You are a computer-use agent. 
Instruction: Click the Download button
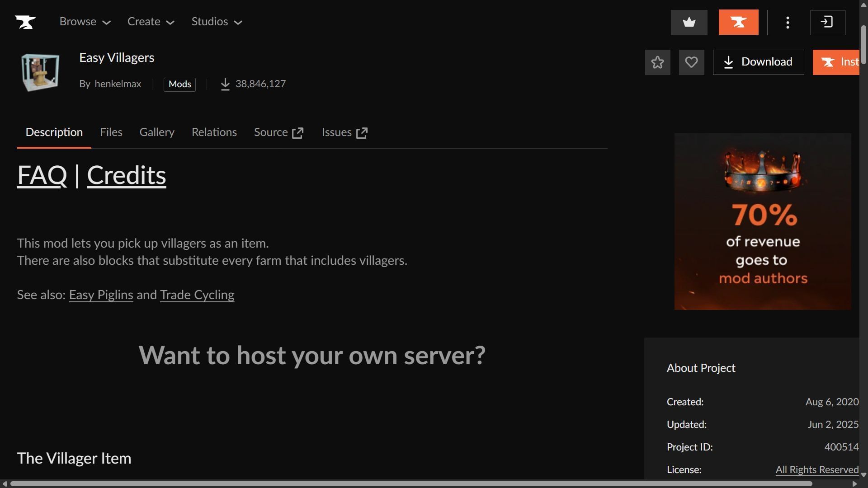[758, 62]
